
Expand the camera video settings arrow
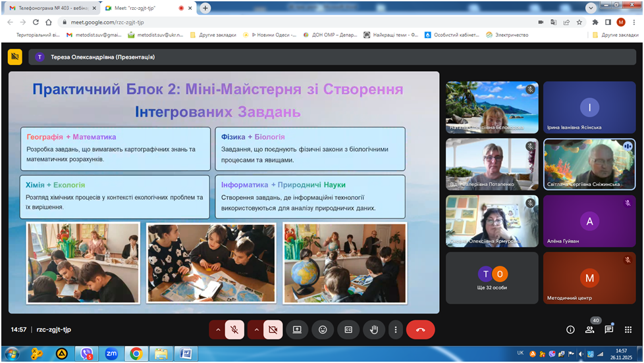point(255,329)
